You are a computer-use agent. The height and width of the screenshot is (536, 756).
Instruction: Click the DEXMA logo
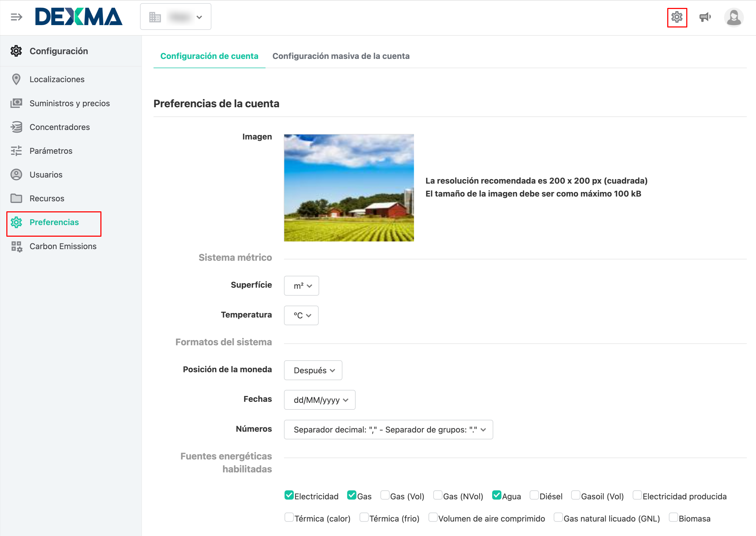[x=78, y=16]
